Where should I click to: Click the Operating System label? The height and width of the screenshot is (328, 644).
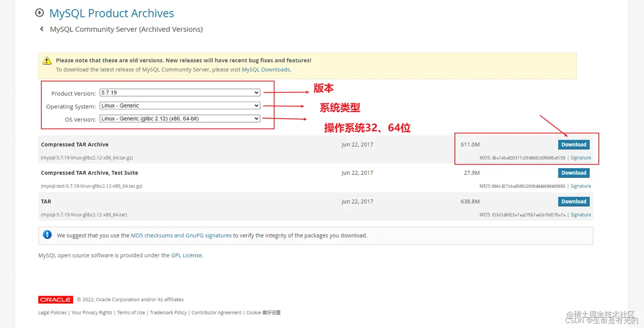[71, 107]
